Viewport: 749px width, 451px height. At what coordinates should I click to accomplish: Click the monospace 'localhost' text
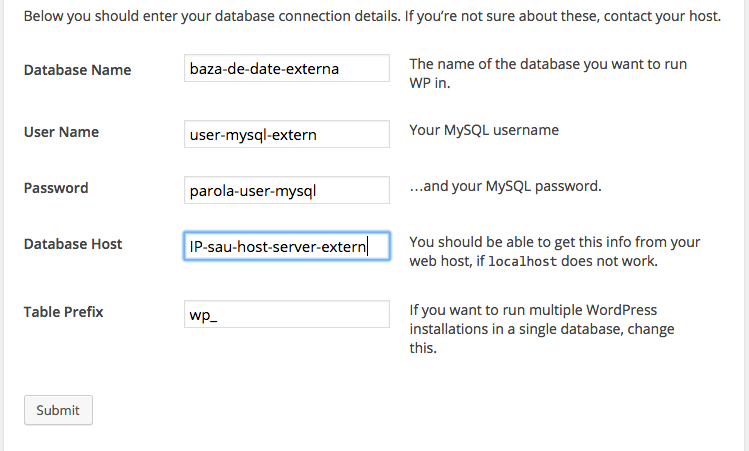[x=523, y=261]
